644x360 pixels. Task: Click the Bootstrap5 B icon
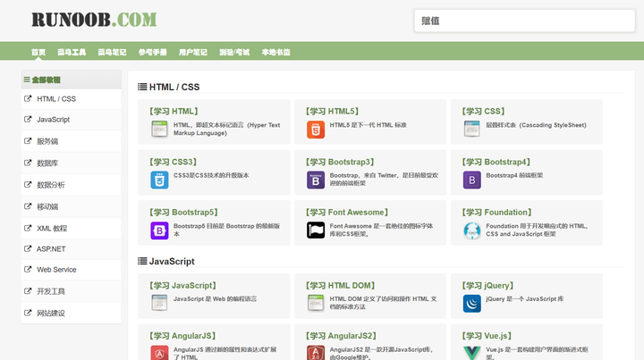click(x=159, y=230)
